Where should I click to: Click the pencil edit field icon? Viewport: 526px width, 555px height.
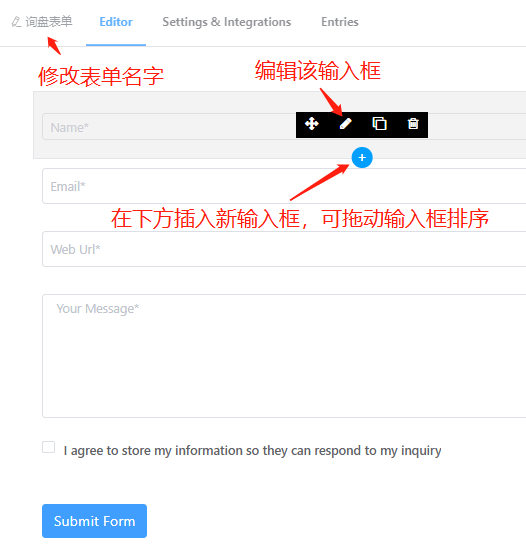pyautogui.click(x=345, y=124)
